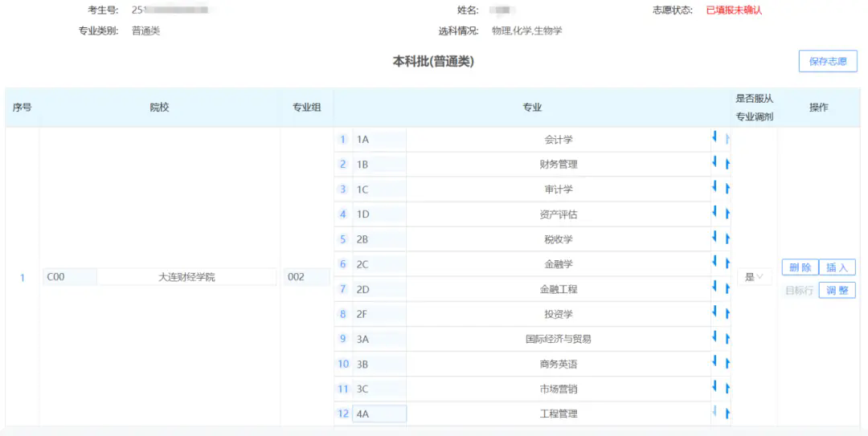
Task: Click the major code field 2B
Action: [x=379, y=239]
